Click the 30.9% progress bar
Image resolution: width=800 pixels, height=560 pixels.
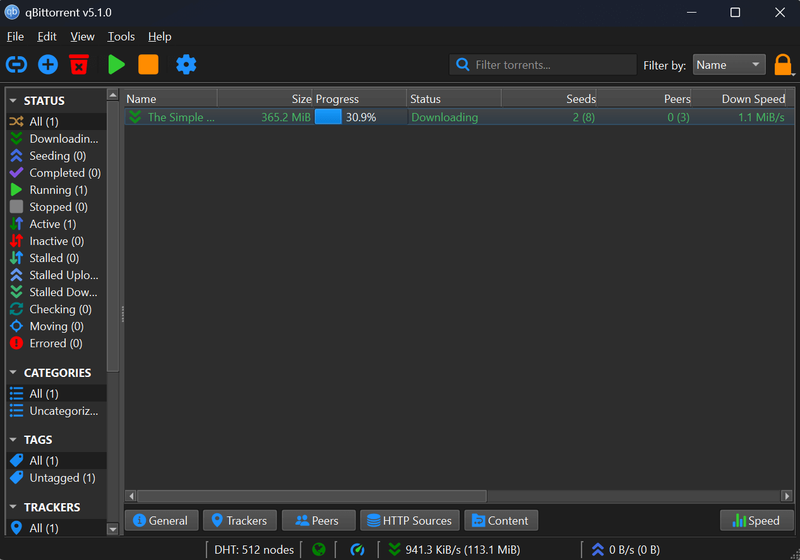[x=360, y=117]
